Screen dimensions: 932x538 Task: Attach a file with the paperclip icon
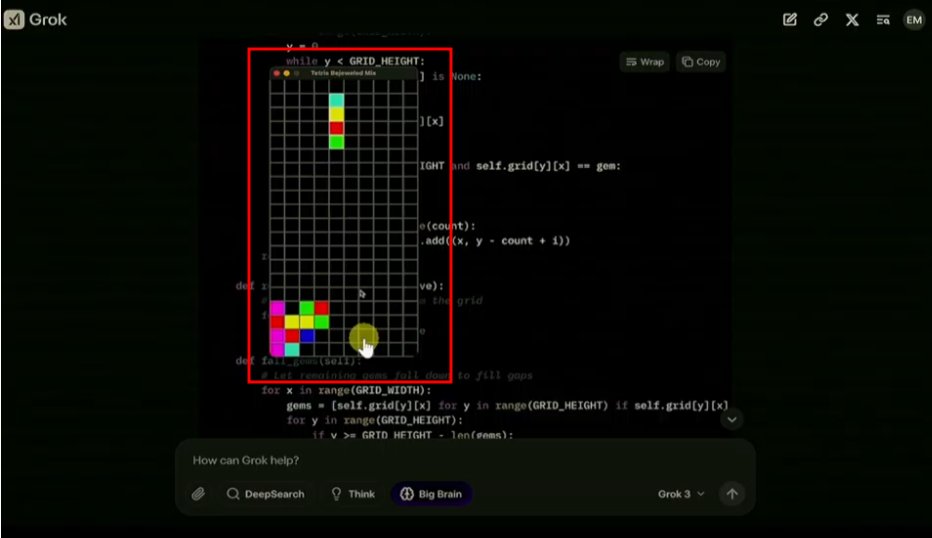click(x=199, y=494)
